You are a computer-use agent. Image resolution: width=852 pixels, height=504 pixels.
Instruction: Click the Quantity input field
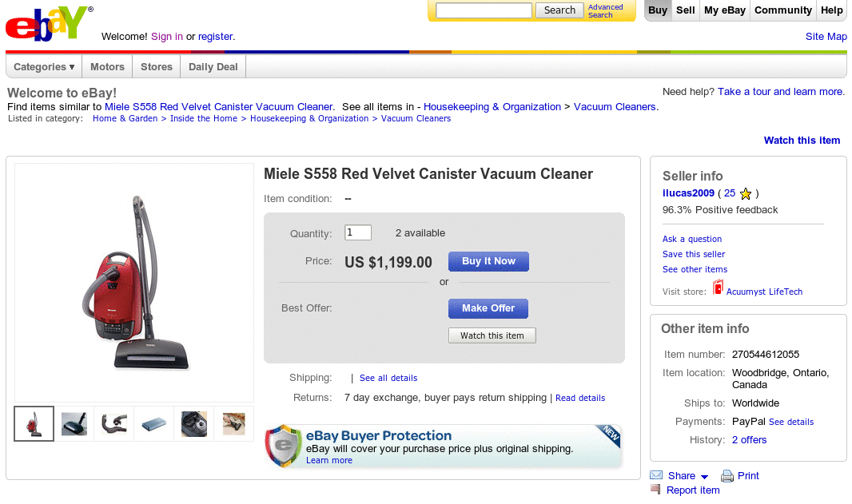pos(358,232)
